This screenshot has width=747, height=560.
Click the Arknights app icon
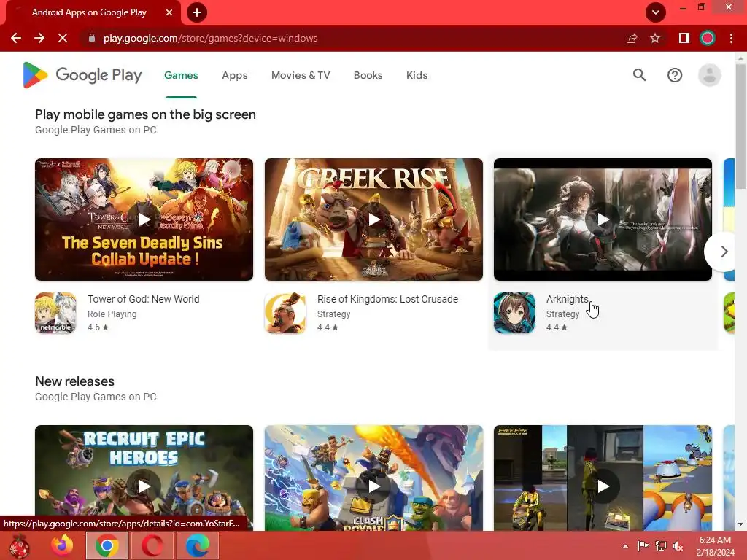[514, 313]
